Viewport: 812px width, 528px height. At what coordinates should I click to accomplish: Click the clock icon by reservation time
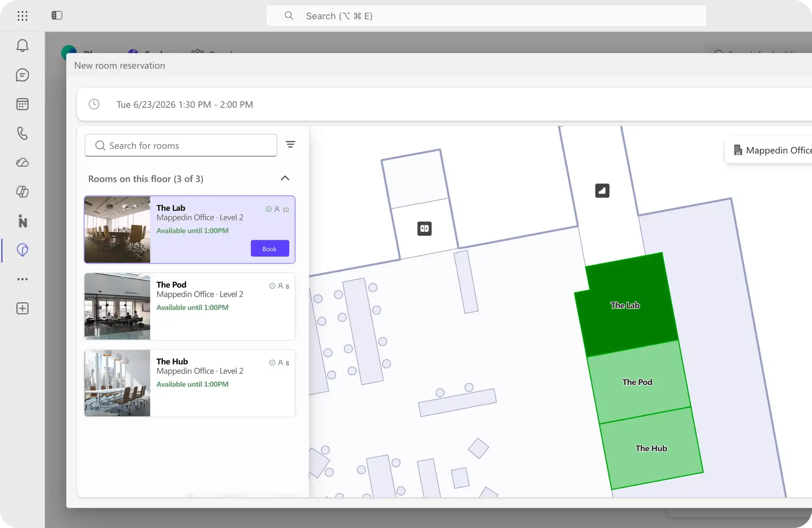pyautogui.click(x=94, y=104)
